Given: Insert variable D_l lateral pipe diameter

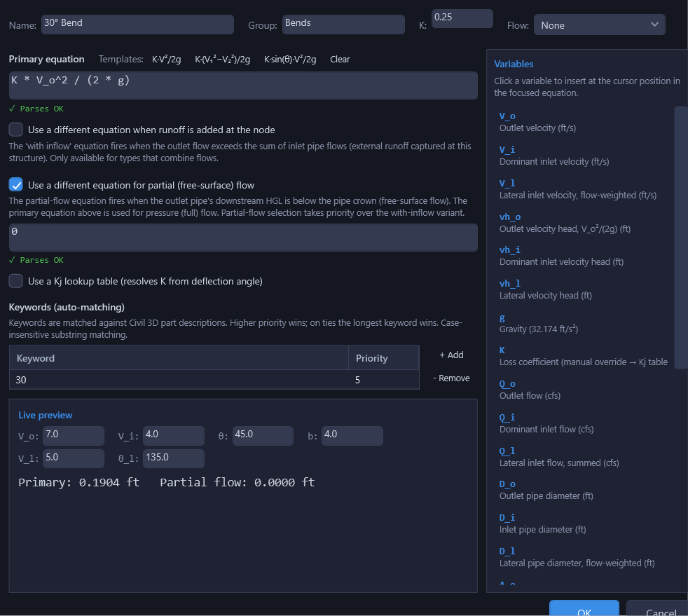Looking at the screenshot, I should 507,551.
